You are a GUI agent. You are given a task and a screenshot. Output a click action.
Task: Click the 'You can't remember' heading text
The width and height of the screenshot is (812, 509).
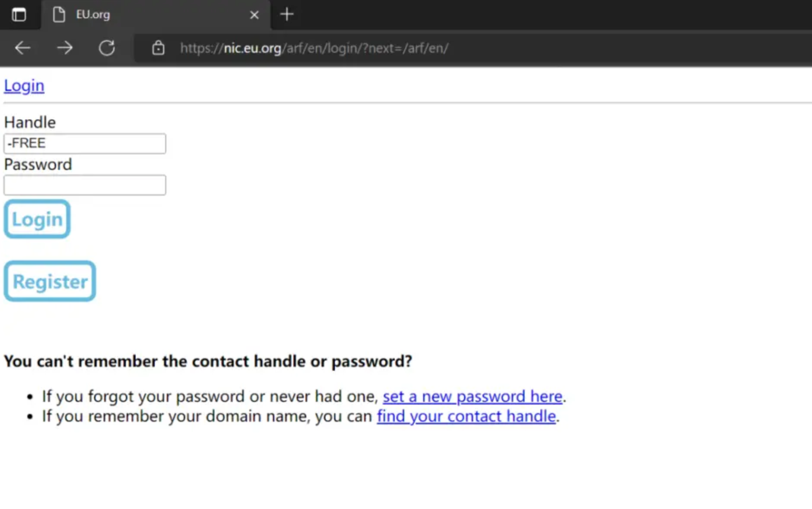(x=208, y=361)
